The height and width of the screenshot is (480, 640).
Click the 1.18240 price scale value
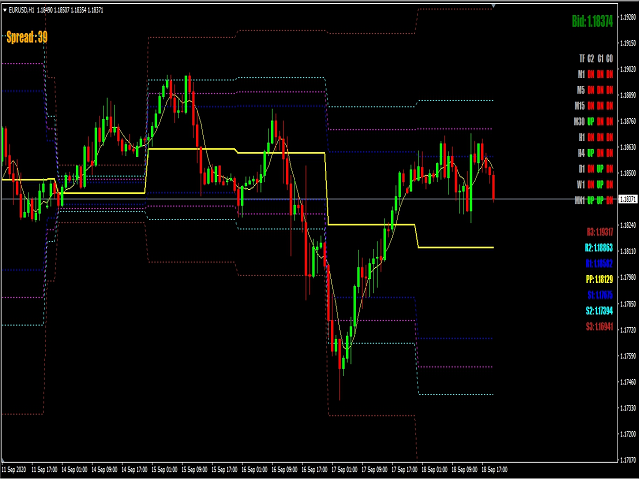(x=628, y=225)
